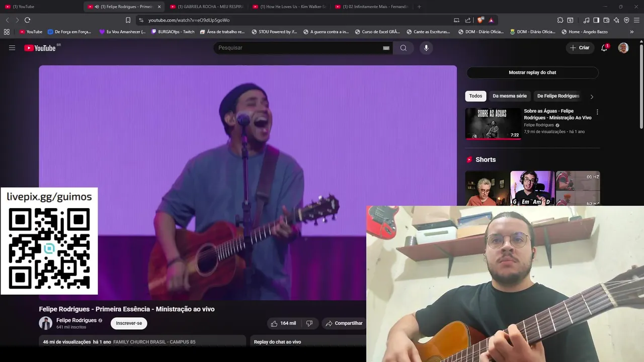Open the music note playlist icon
The image size is (644, 362).
click(x=586, y=20)
